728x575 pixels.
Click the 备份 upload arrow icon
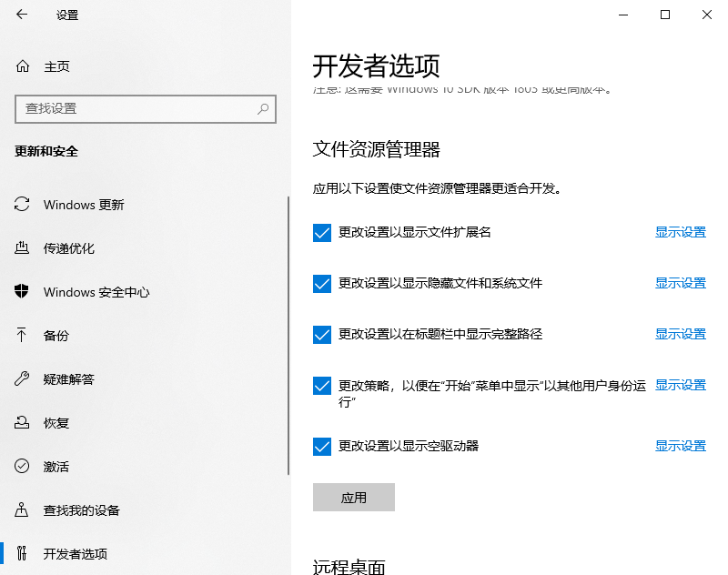click(x=22, y=335)
